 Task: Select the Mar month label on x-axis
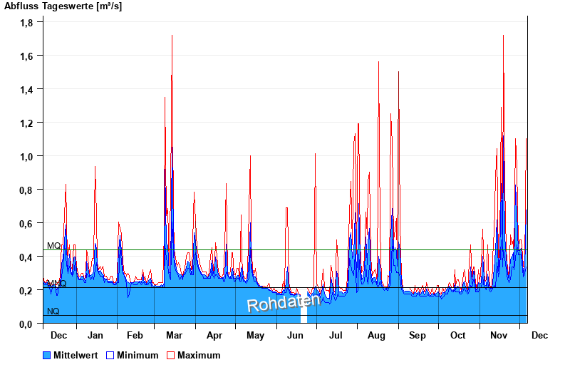click(174, 335)
